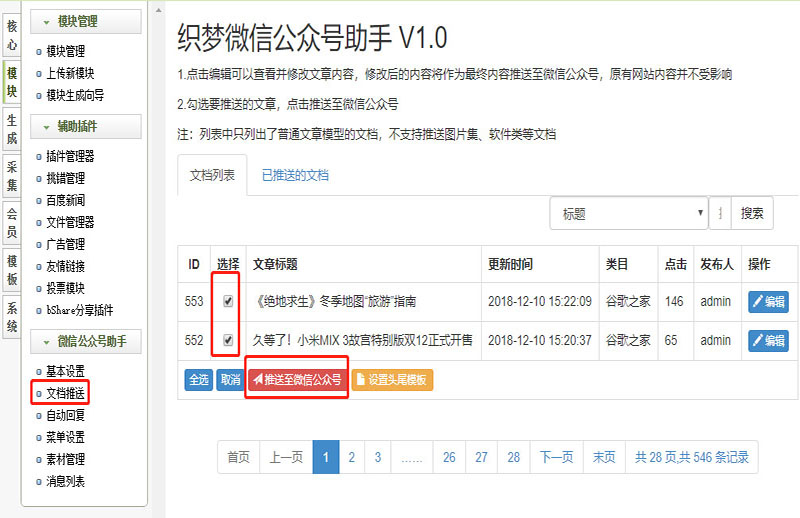800x518 pixels.
Task: Open 投票模块 in the sidebar
Action: tap(65, 288)
